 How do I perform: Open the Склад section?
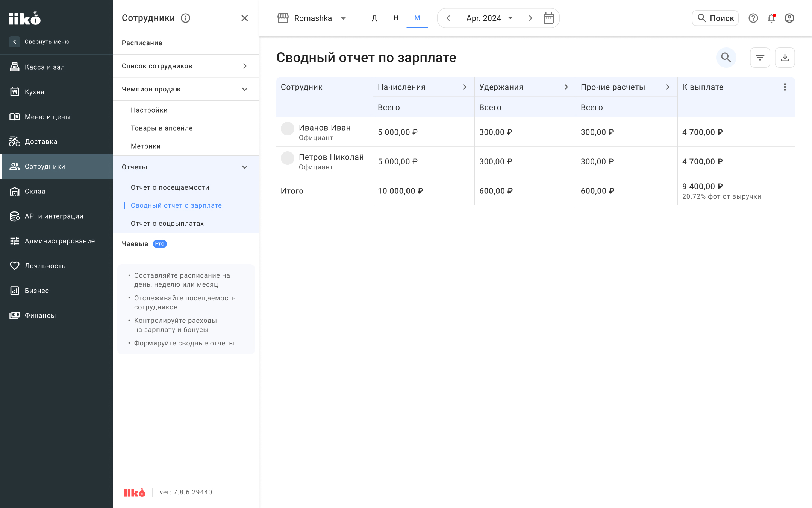pos(56,191)
